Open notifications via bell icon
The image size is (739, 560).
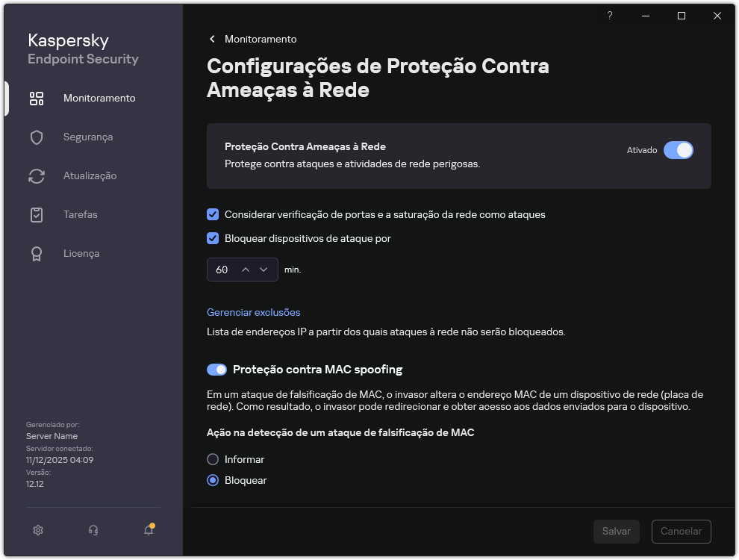(148, 530)
